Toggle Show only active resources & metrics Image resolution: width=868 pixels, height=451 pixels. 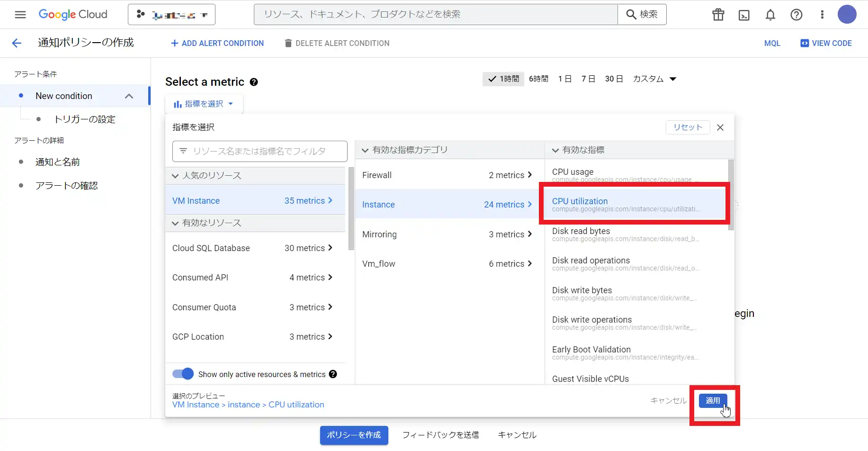[x=183, y=374]
